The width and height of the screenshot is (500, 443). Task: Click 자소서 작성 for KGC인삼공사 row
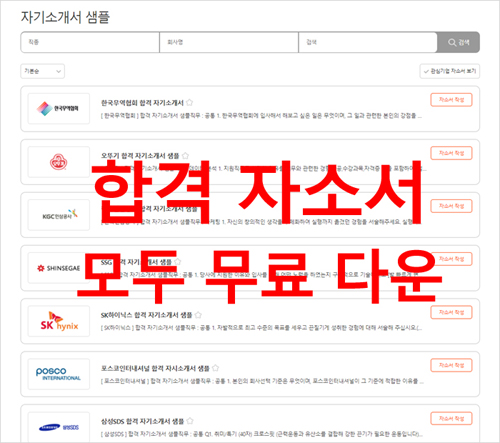pos(451,206)
